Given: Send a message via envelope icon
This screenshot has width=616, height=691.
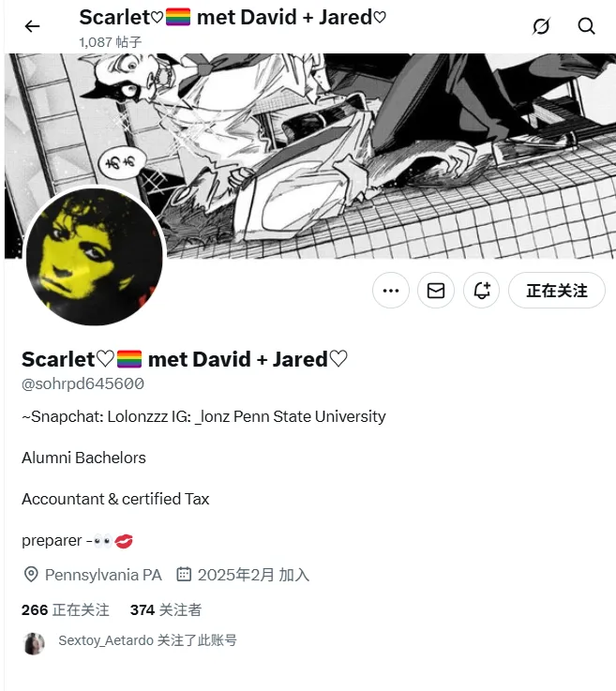Looking at the screenshot, I should [x=436, y=291].
